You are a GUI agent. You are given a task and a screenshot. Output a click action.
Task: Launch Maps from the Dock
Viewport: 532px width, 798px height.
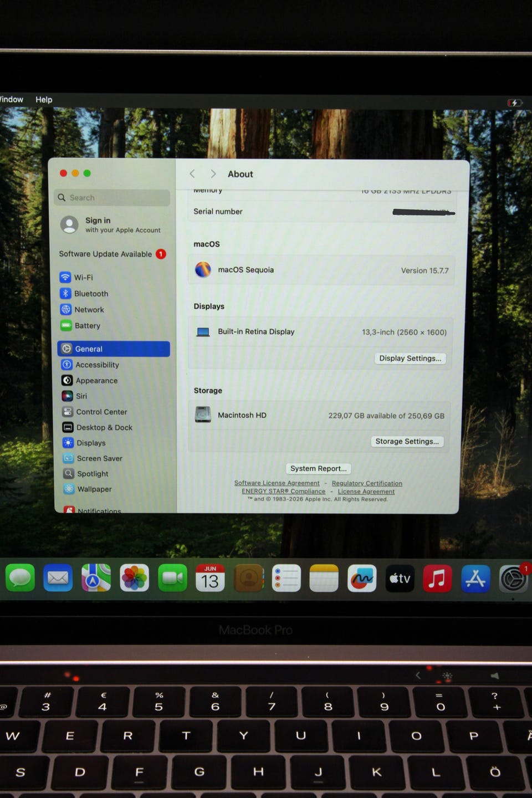point(96,578)
